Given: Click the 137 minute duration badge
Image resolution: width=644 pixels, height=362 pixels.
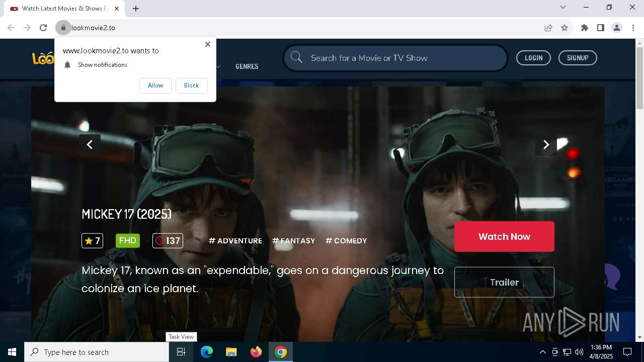Looking at the screenshot, I should [168, 241].
